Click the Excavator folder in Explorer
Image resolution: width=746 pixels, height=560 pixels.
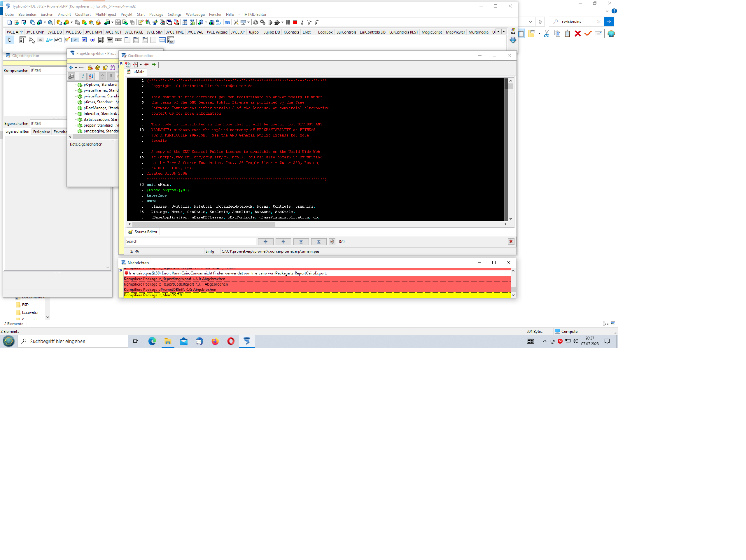[27, 312]
